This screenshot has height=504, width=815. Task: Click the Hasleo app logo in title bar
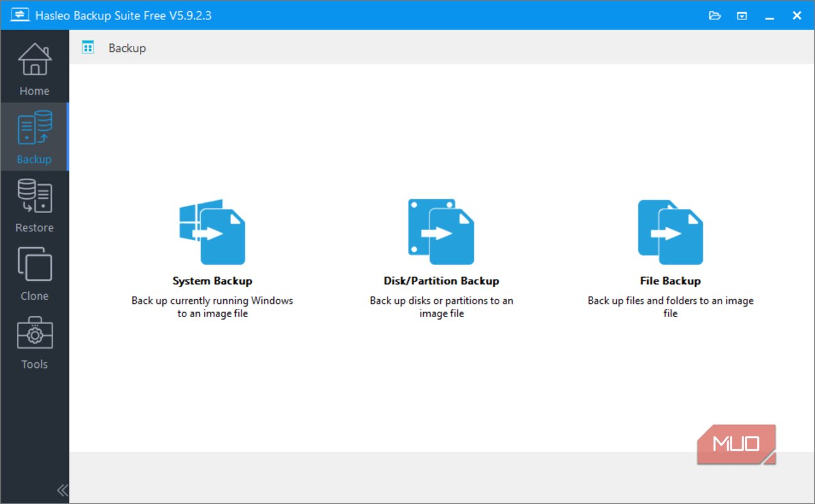tap(20, 15)
